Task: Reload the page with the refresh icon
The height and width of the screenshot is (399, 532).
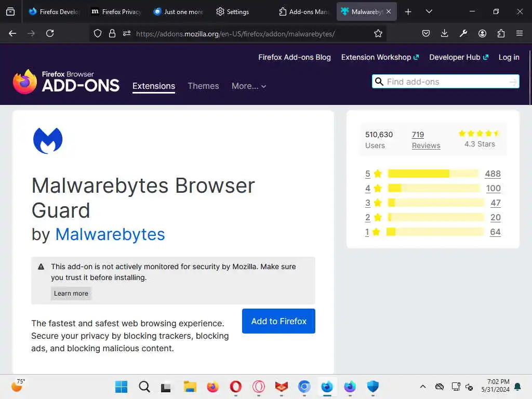Action: click(x=50, y=33)
